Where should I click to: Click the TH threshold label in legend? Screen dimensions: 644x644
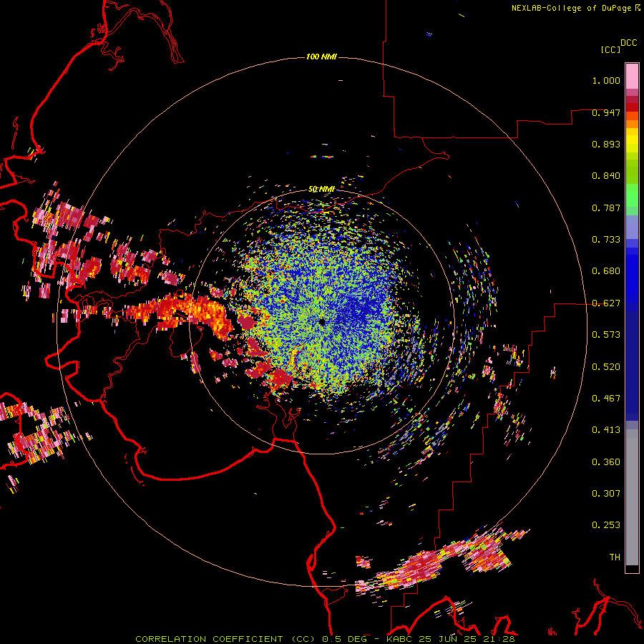(x=615, y=557)
